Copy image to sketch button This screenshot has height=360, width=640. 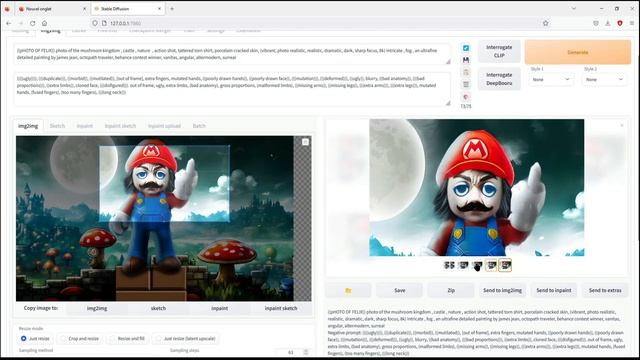[158, 308]
